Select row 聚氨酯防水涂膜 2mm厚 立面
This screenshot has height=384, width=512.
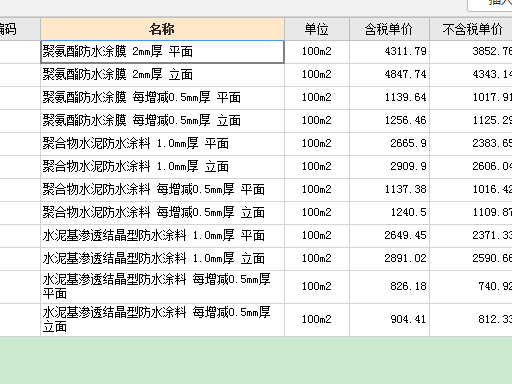(162, 75)
